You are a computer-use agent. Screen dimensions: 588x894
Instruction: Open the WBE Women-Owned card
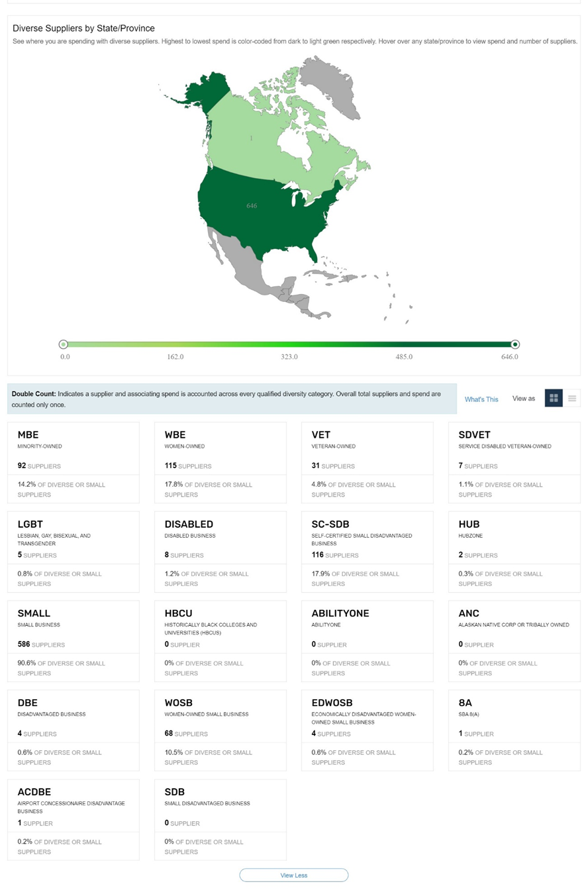click(220, 462)
